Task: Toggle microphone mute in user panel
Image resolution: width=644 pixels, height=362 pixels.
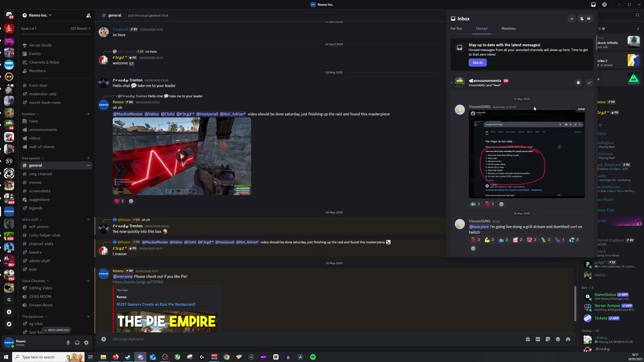Action: click(68, 343)
